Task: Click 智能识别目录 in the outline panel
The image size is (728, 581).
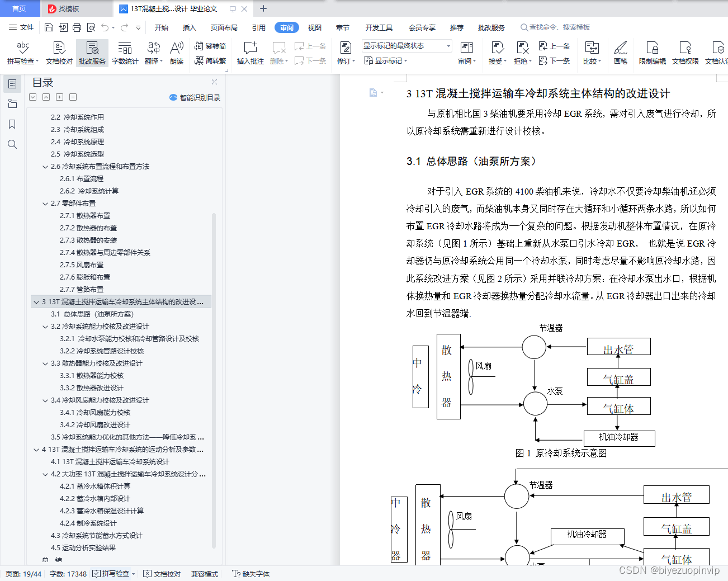Action: click(x=195, y=97)
